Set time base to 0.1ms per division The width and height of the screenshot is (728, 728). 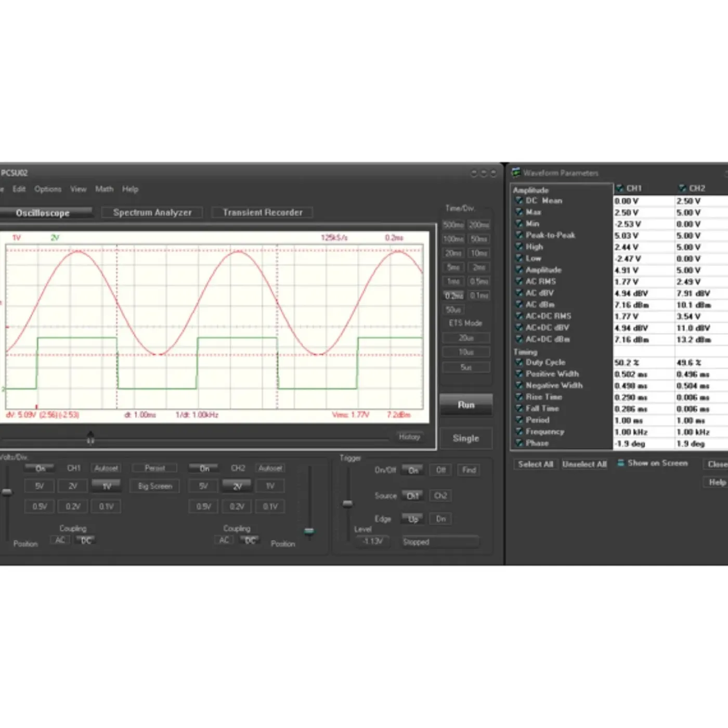tap(479, 295)
